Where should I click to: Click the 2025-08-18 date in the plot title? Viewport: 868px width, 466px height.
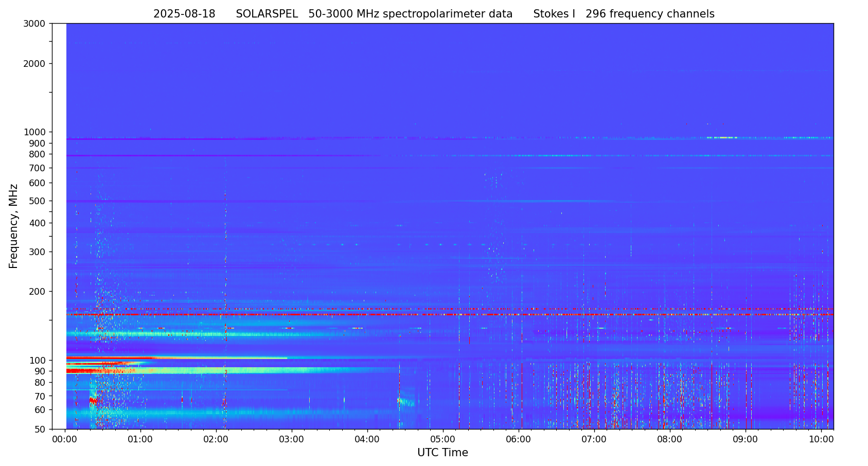184,14
